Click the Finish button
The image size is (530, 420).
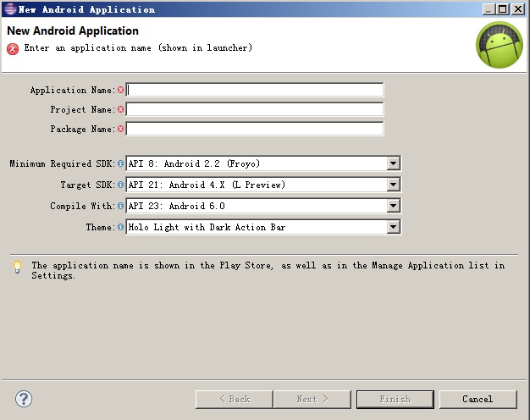(395, 400)
